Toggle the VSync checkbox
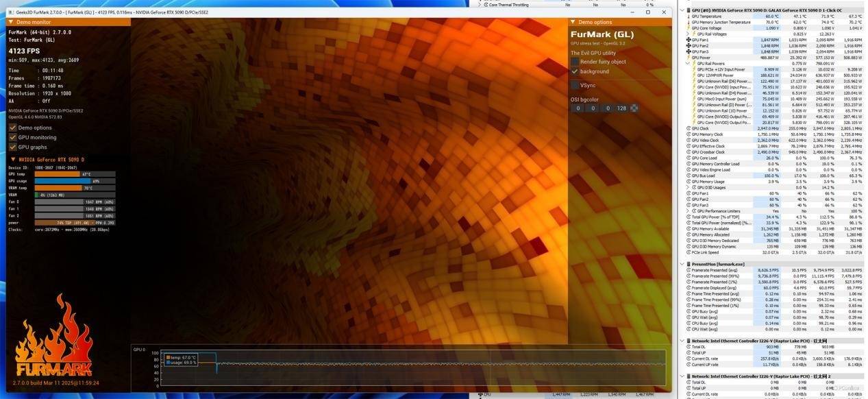 click(x=575, y=85)
